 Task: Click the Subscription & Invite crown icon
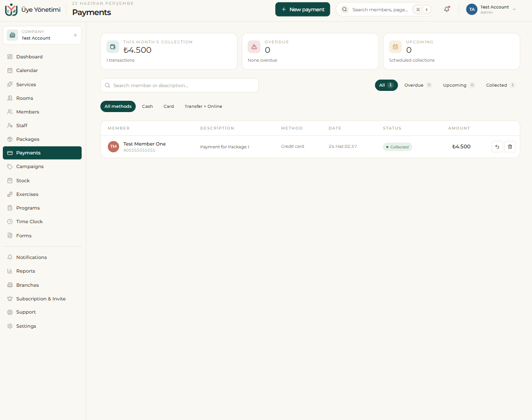click(x=10, y=299)
